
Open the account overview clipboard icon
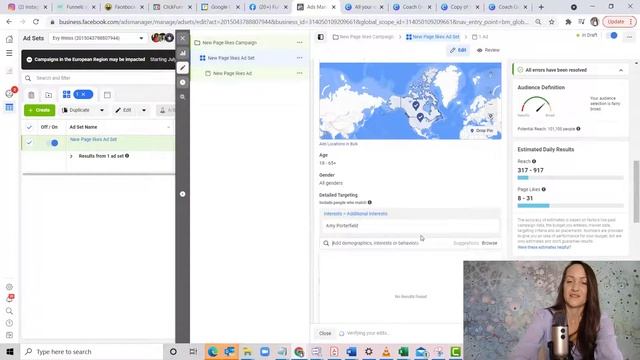(x=31, y=95)
